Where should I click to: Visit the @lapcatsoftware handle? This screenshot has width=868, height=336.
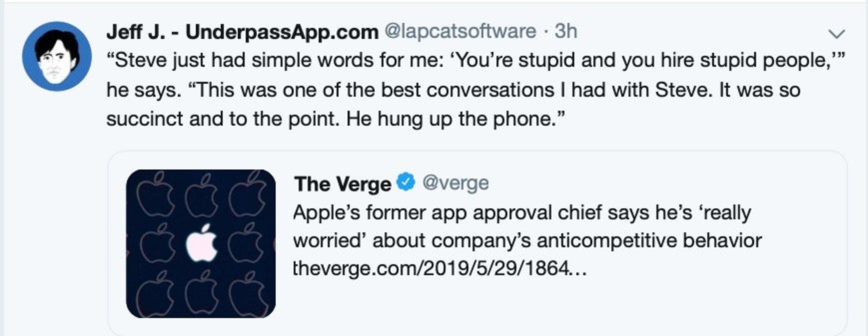coord(460,31)
